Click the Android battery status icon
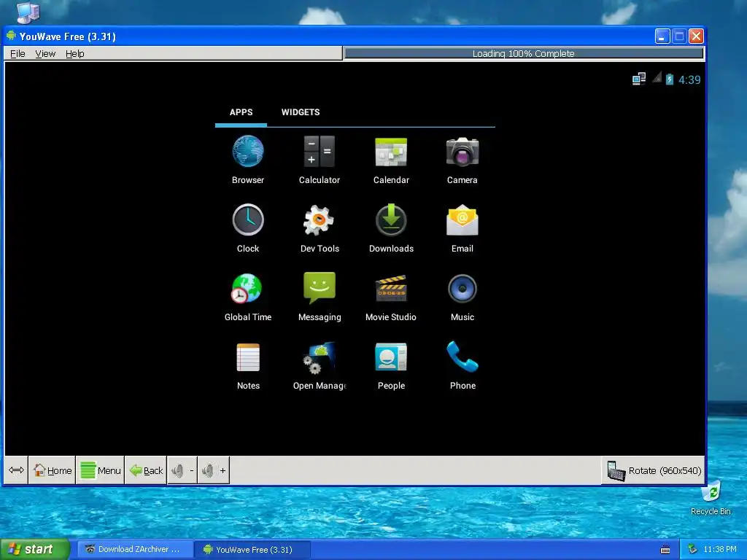Viewport: 747px width, 560px height. (x=670, y=79)
